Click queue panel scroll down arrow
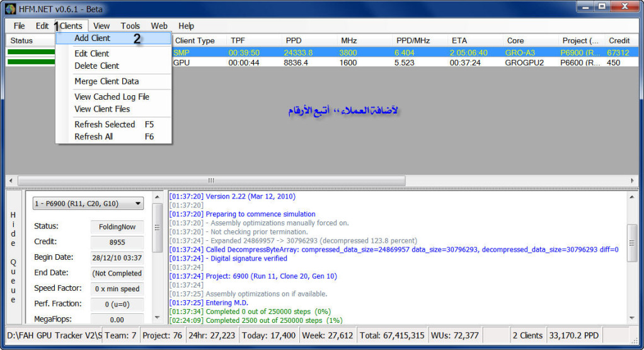644x350 pixels. (x=158, y=318)
